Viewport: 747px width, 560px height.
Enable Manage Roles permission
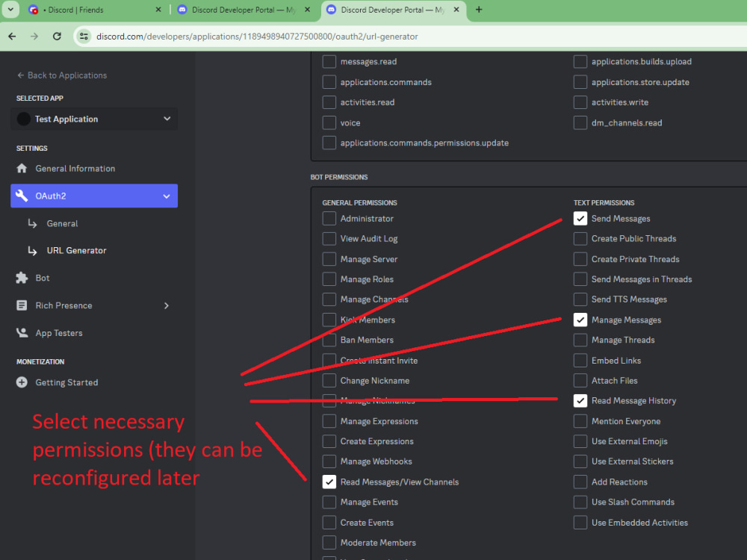(329, 279)
